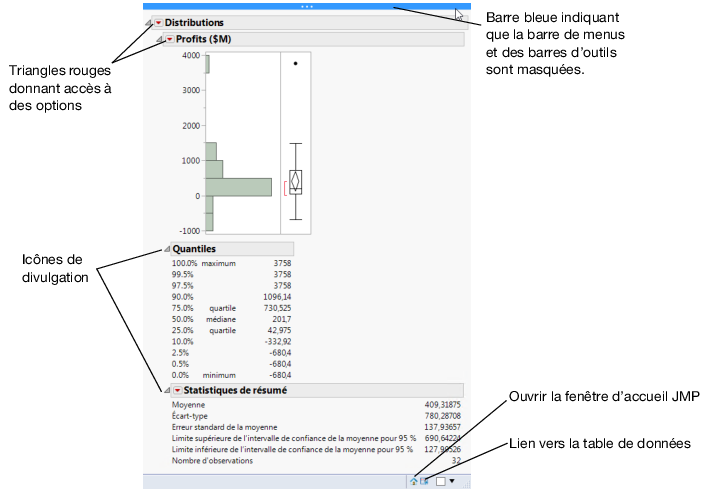Click the Limite supérieure confidence interval label
718x494 pixels.
coord(294,438)
